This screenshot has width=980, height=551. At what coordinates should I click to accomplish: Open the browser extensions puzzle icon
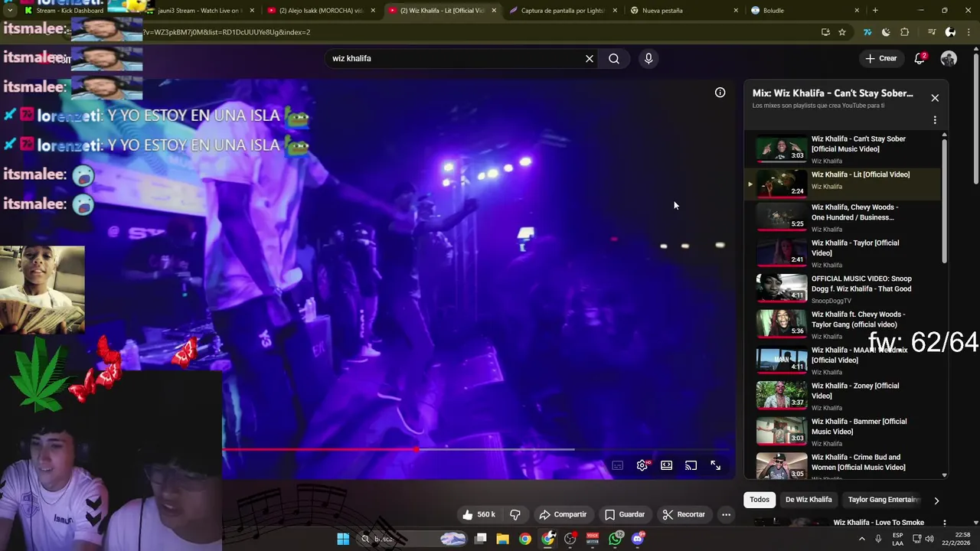coord(905,32)
